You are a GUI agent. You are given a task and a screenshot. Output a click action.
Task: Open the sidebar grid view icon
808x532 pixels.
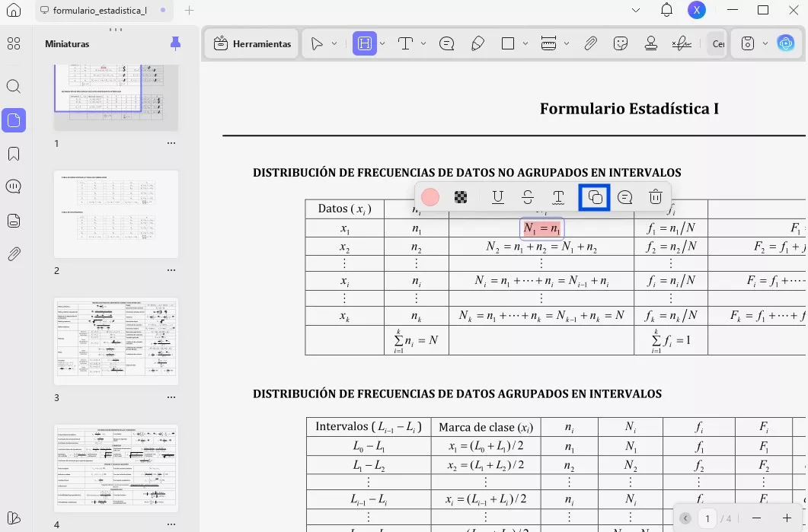(x=14, y=44)
